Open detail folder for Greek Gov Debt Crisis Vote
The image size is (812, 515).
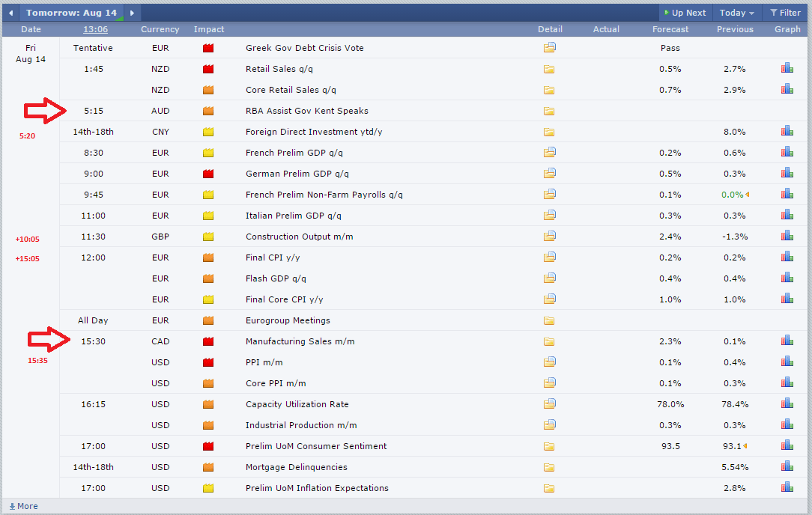(x=549, y=48)
